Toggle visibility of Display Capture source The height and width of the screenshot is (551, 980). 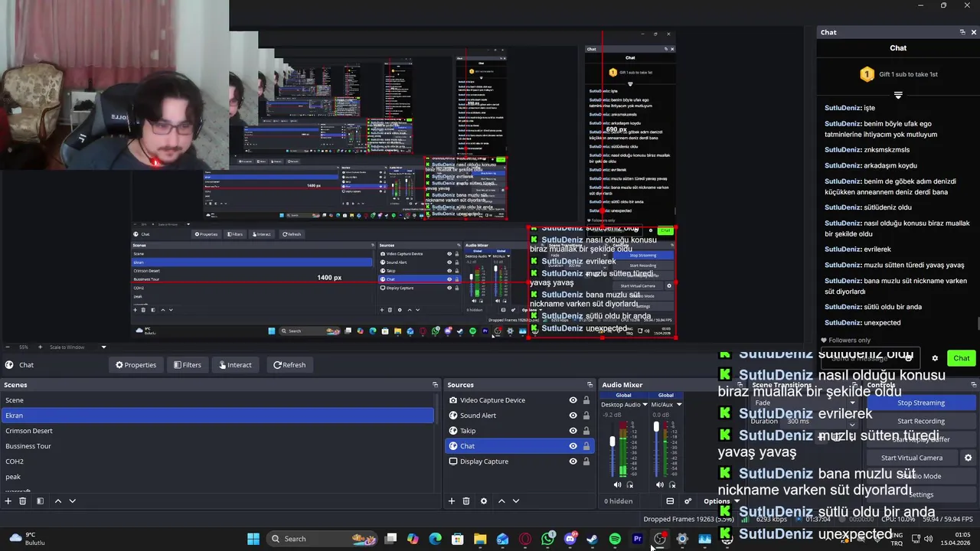(573, 461)
